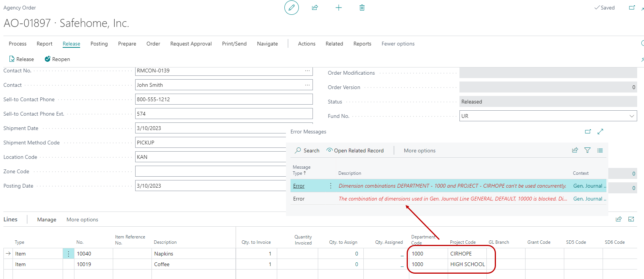Sort by the Message Type column header
The height and width of the screenshot is (279, 644).
point(301,170)
